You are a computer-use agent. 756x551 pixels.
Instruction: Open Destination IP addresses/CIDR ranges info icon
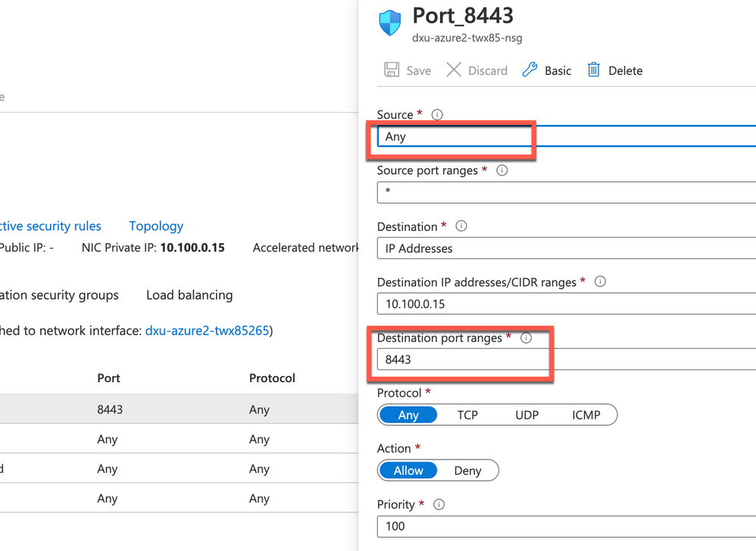[600, 282]
